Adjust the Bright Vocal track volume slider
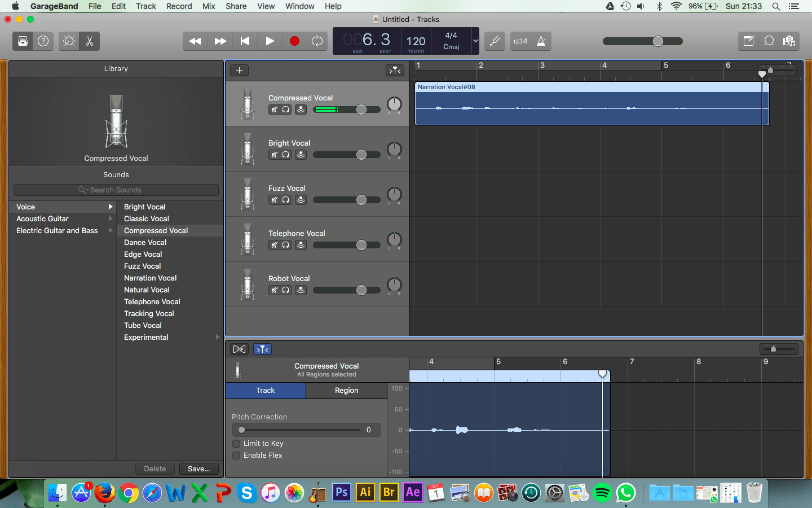This screenshot has width=812, height=508. tap(346, 155)
